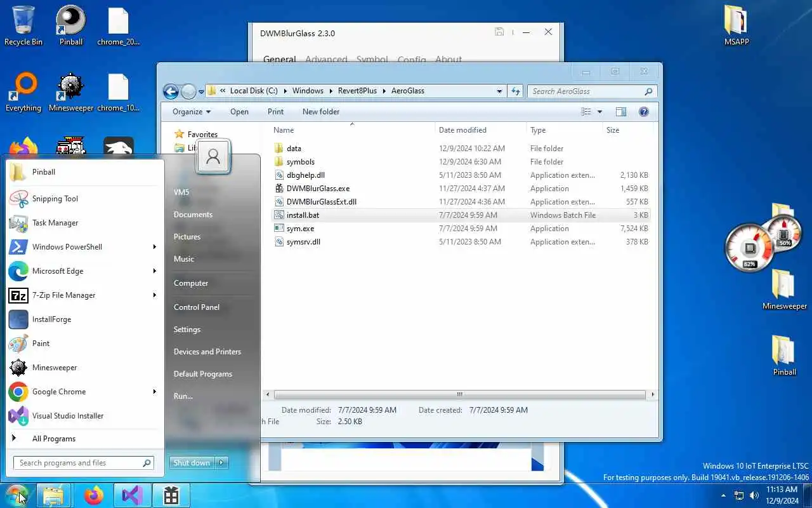Open the Minesweeper folder on the right side of the desktop
Screen dimensions: 812x508
click(785, 290)
